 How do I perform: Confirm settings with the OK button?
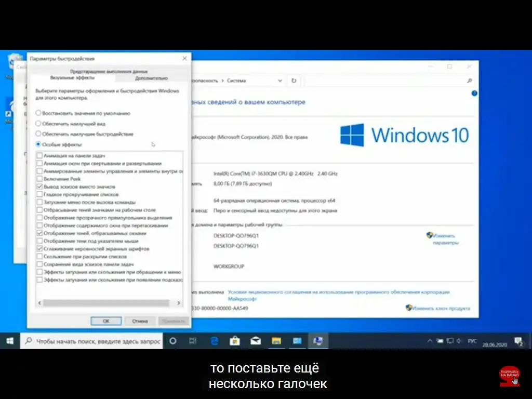pos(106,321)
